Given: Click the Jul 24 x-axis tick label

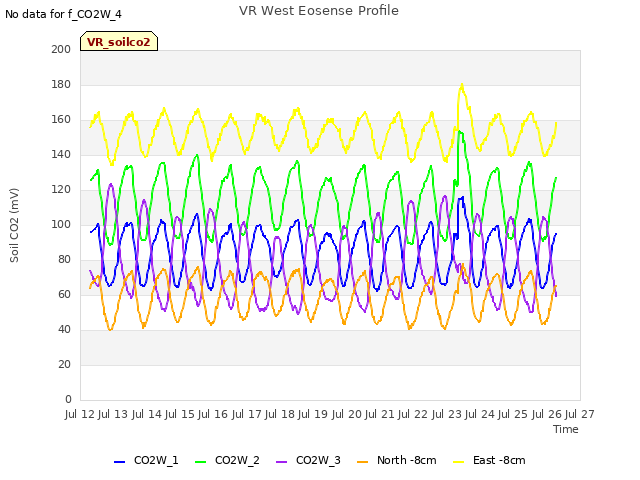Looking at the screenshot, I should point(480,414).
